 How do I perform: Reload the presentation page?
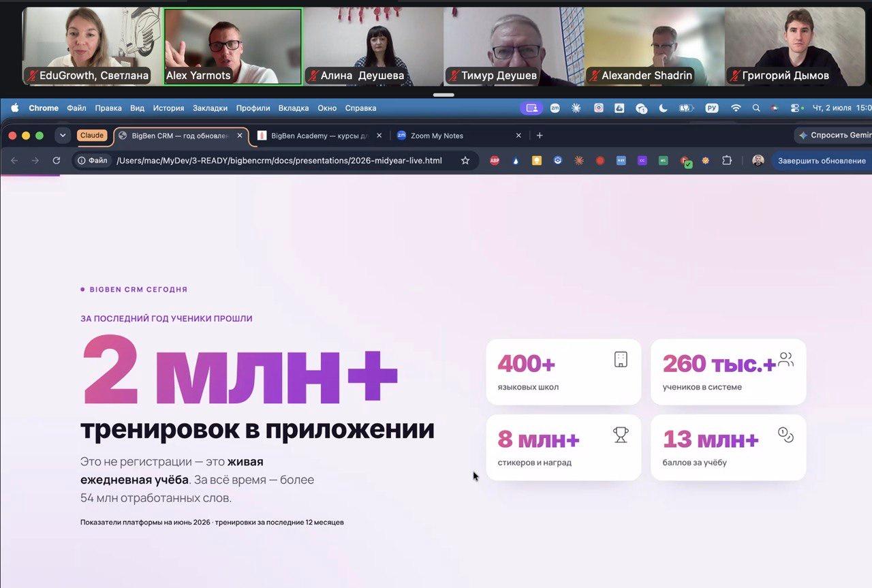tap(57, 161)
